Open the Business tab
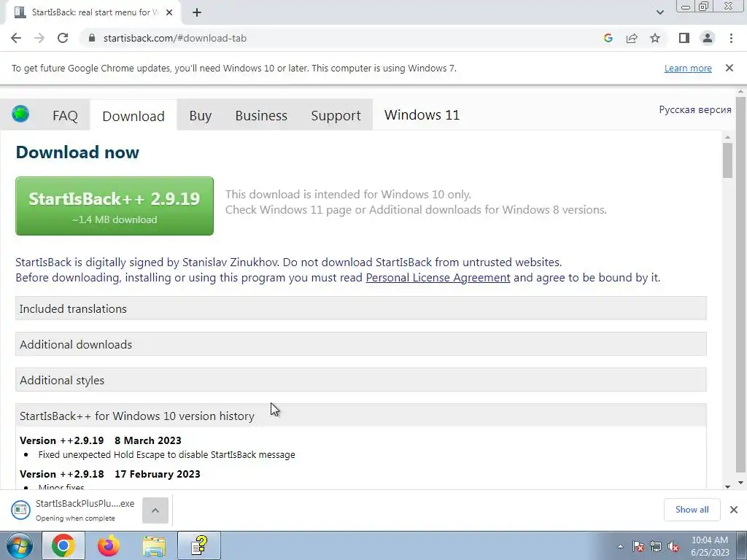This screenshot has height=560, width=747. point(261,115)
